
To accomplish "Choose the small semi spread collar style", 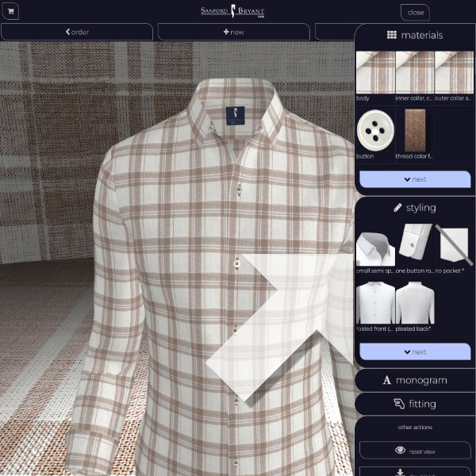I will (x=374, y=247).
